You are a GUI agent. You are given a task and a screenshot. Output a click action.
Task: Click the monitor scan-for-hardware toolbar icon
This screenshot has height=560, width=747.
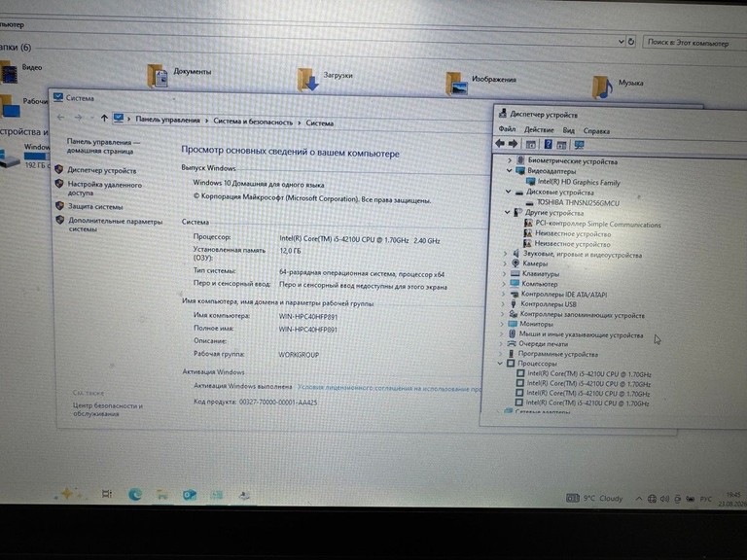(580, 145)
